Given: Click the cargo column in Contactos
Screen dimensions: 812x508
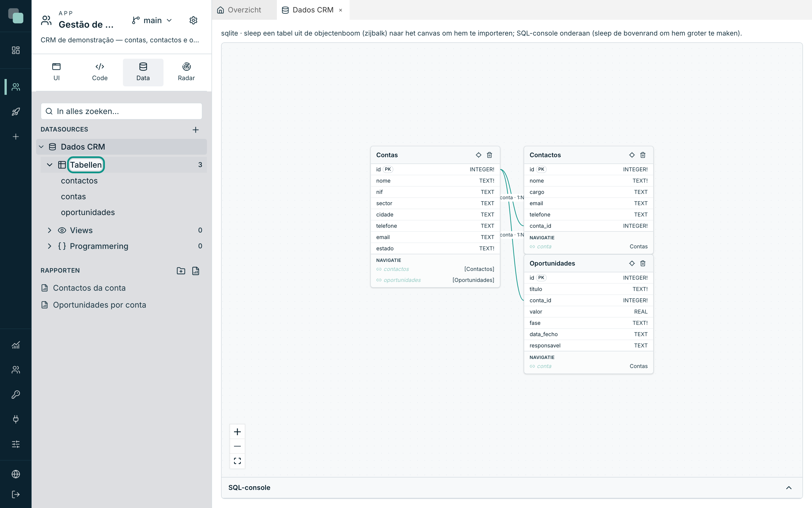Looking at the screenshot, I should coord(588,192).
